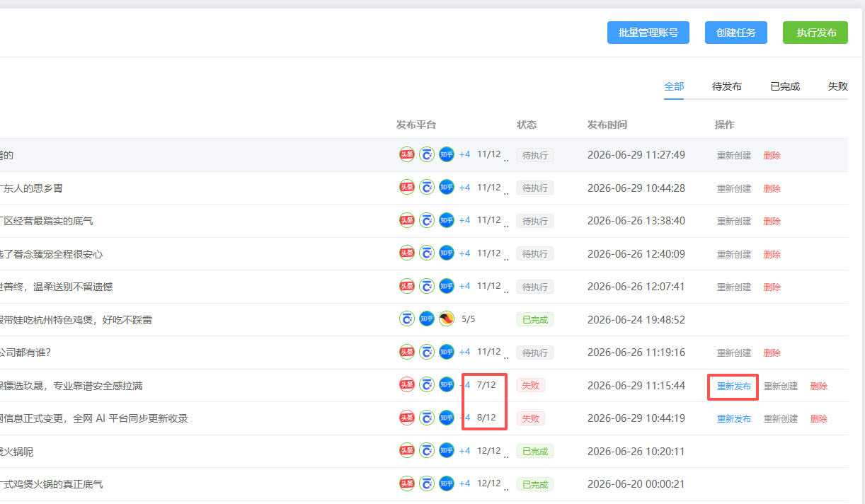This screenshot has height=504, width=865.
Task: Click 删除 in the 13:38:40 row
Action: pyautogui.click(x=772, y=221)
